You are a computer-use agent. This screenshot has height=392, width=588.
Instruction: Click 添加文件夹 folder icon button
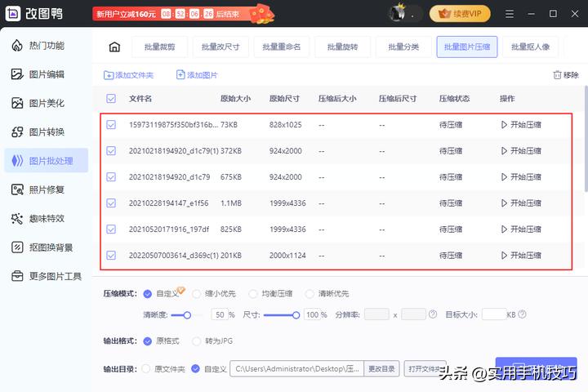click(x=129, y=75)
